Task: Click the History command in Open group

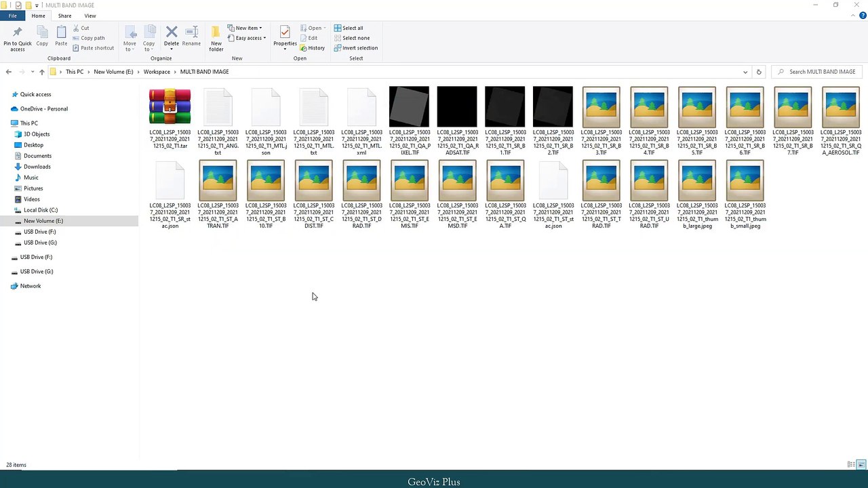Action: [312, 48]
